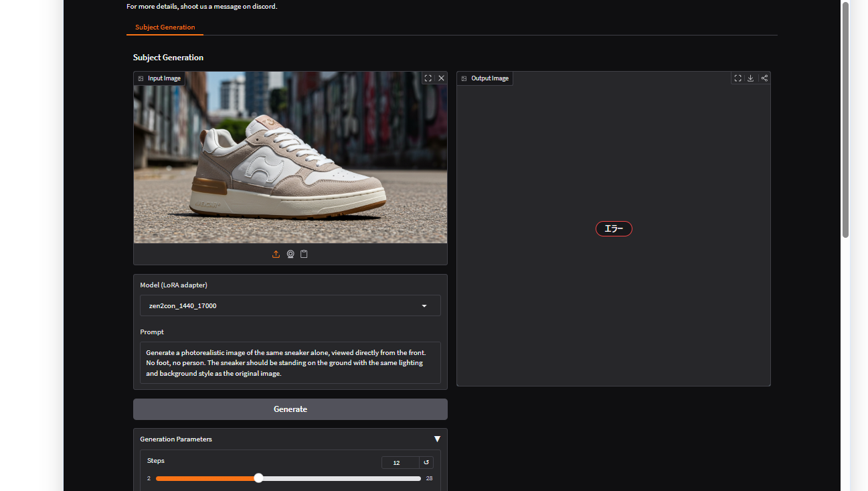View the Input Image in fullscreen
Image resolution: width=868 pixels, height=491 pixels.
tap(428, 78)
